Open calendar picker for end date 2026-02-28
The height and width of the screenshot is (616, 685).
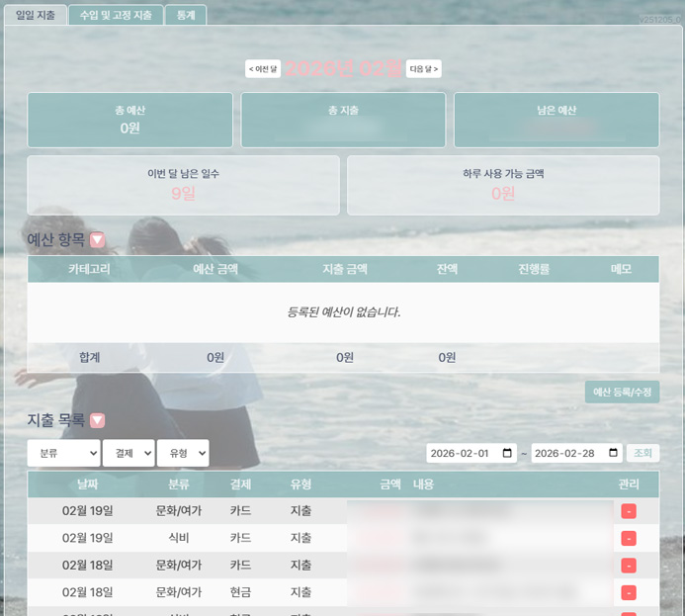pos(613,453)
